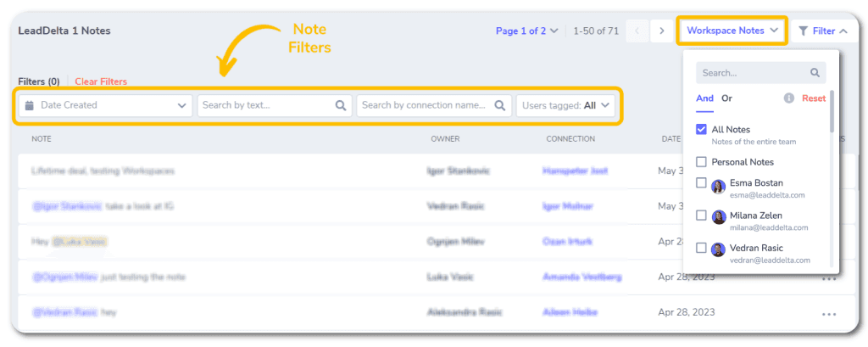Click magnifier in connection name search
This screenshot has height=347, width=868.
pyautogui.click(x=500, y=105)
